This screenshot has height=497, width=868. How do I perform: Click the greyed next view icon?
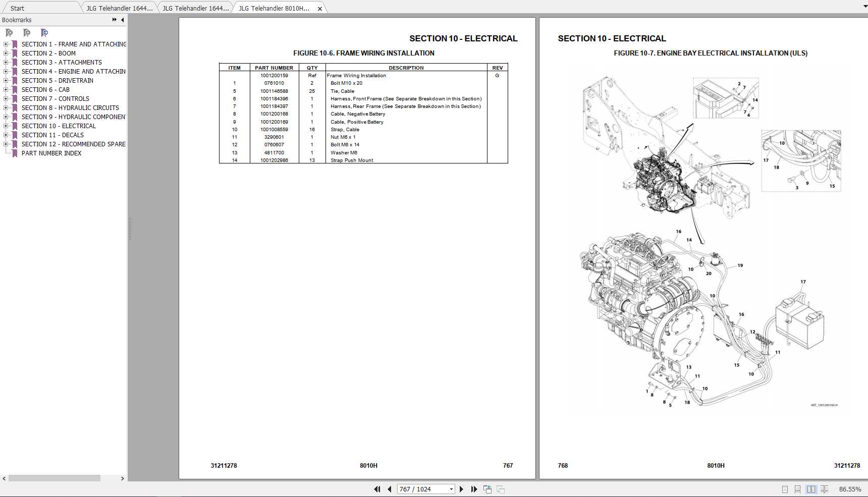pos(501,489)
